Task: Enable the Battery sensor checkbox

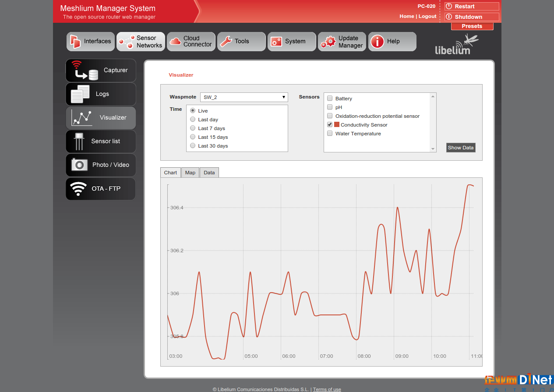Action: pyautogui.click(x=330, y=98)
